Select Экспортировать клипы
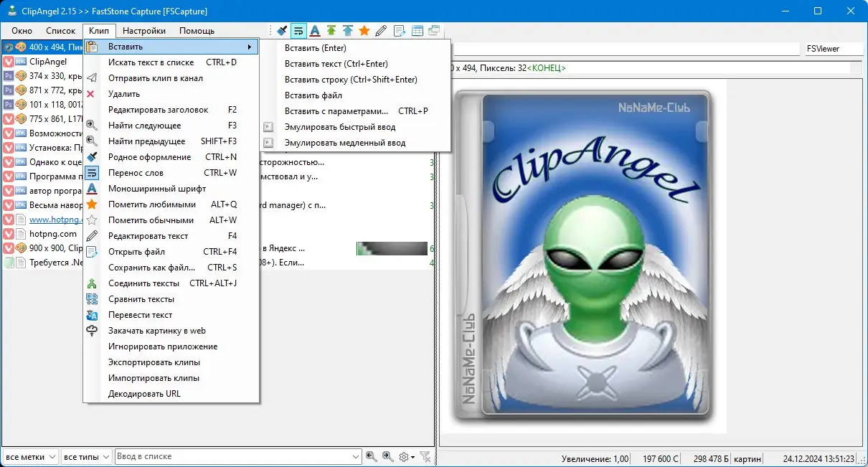Image resolution: width=868 pixels, height=467 pixels. [x=171, y=362]
